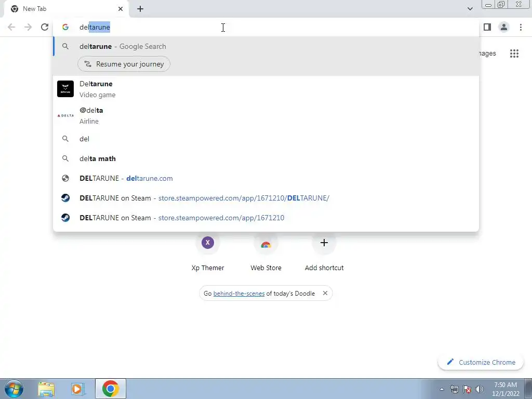Open the side panel icon
532x399 pixels.
tap(487, 27)
